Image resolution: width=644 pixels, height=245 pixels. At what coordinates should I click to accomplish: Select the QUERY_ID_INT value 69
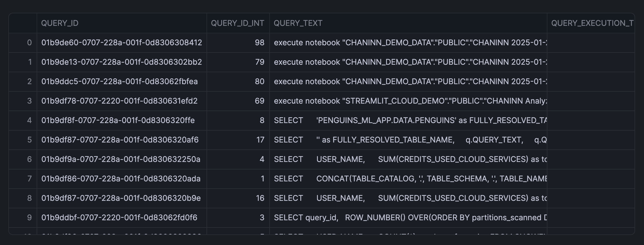(259, 101)
